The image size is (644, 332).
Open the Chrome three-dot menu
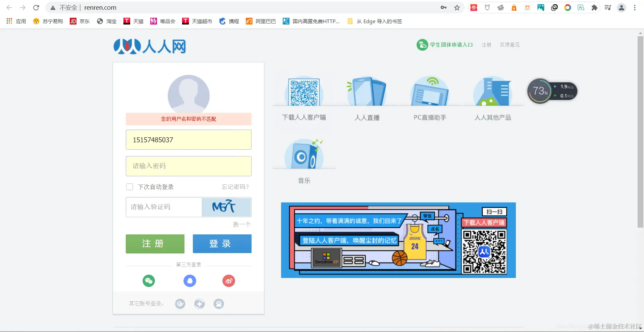pos(635,7)
